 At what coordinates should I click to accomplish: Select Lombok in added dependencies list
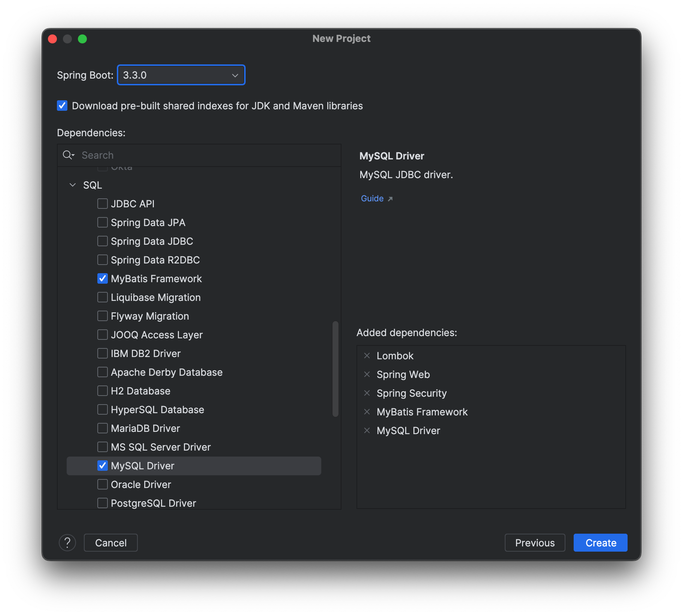tap(395, 356)
